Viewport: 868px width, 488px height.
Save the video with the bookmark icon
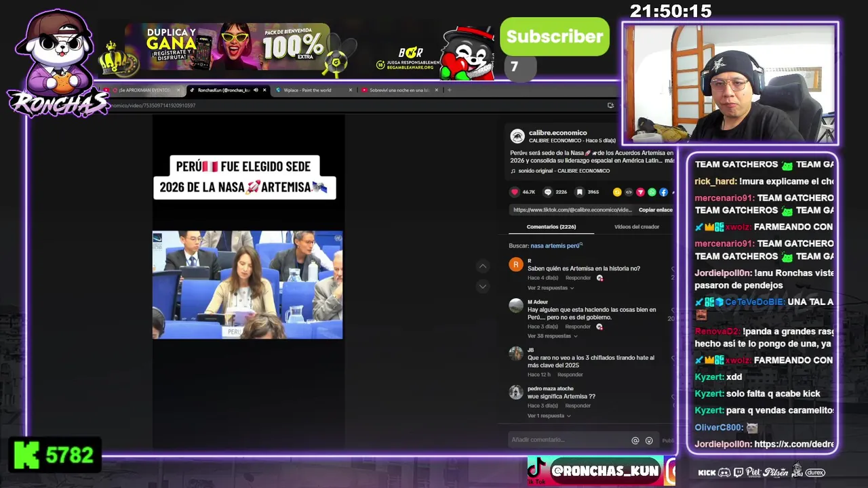[x=580, y=192]
